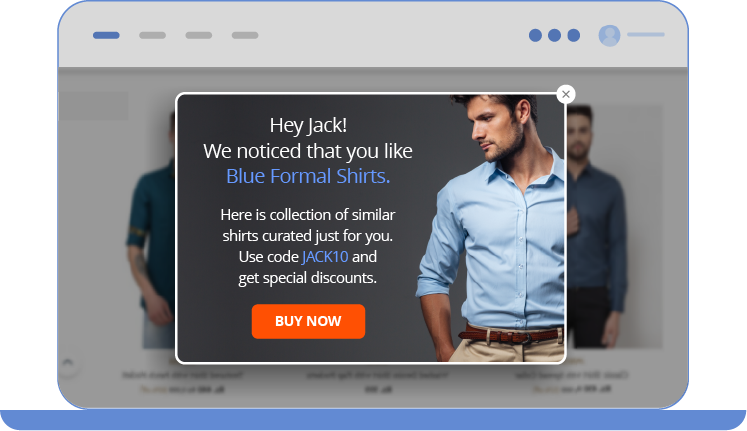Click the Blue Formal Shirts link text
This screenshot has width=747, height=431.
[308, 176]
